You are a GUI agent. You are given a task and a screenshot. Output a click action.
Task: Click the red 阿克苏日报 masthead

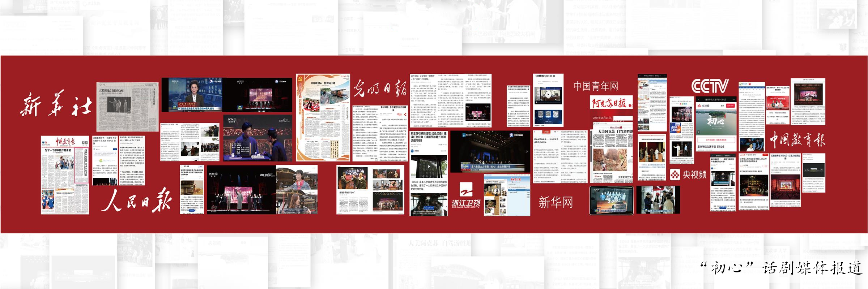click(611, 103)
